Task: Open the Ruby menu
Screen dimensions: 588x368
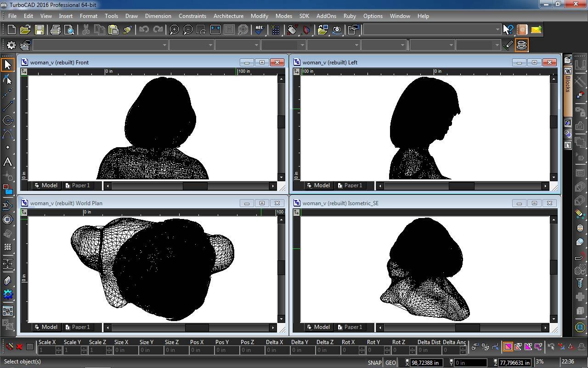Action: [350, 16]
